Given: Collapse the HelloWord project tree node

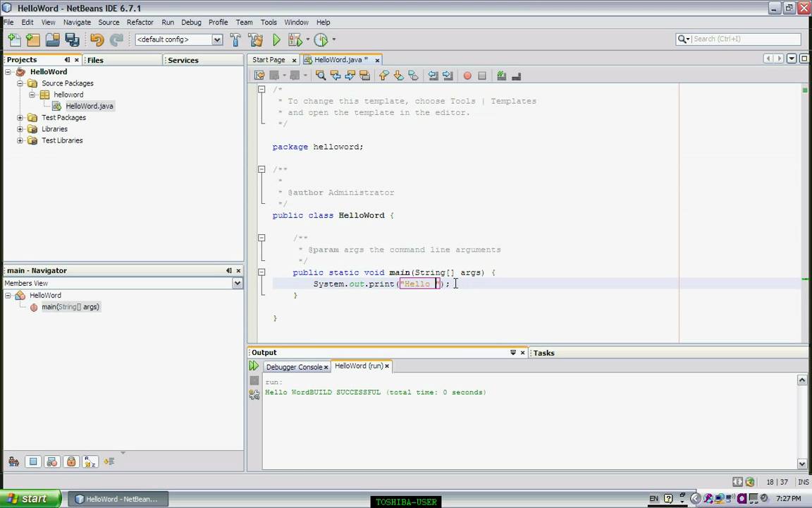Looking at the screenshot, I should tap(8, 72).
